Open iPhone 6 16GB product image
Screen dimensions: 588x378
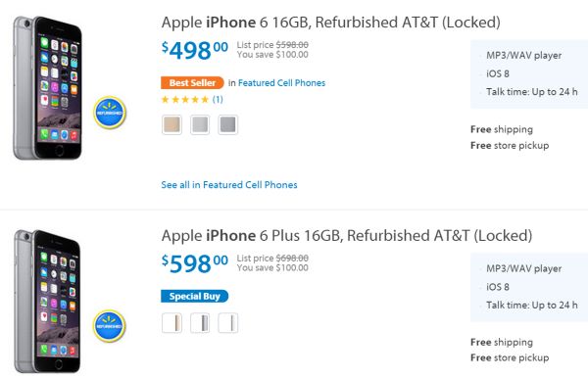coord(47,88)
